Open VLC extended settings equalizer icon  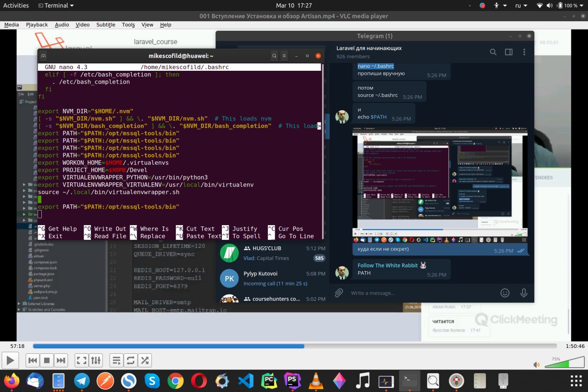pos(96,360)
